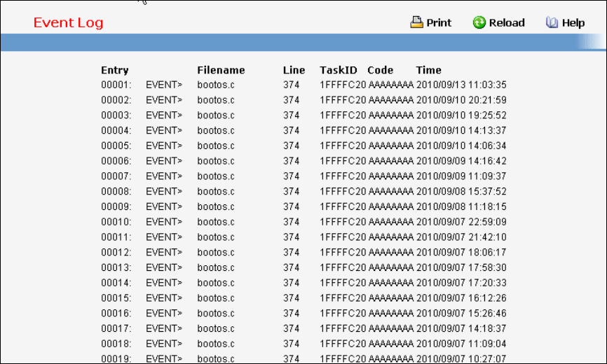Click timestamp 2010/09/10 14:13:37
The width and height of the screenshot is (607, 364).
pyautogui.click(x=461, y=130)
